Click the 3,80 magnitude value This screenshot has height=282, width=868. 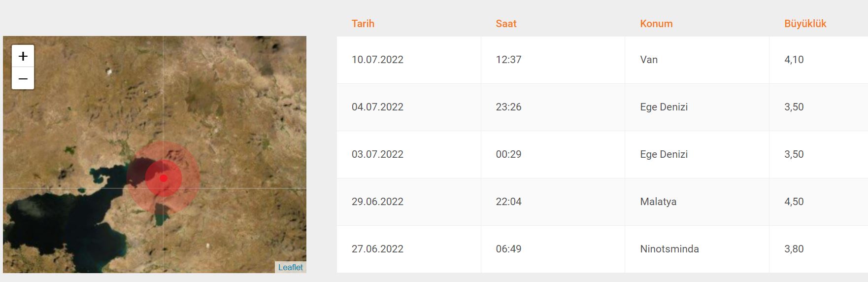(794, 249)
